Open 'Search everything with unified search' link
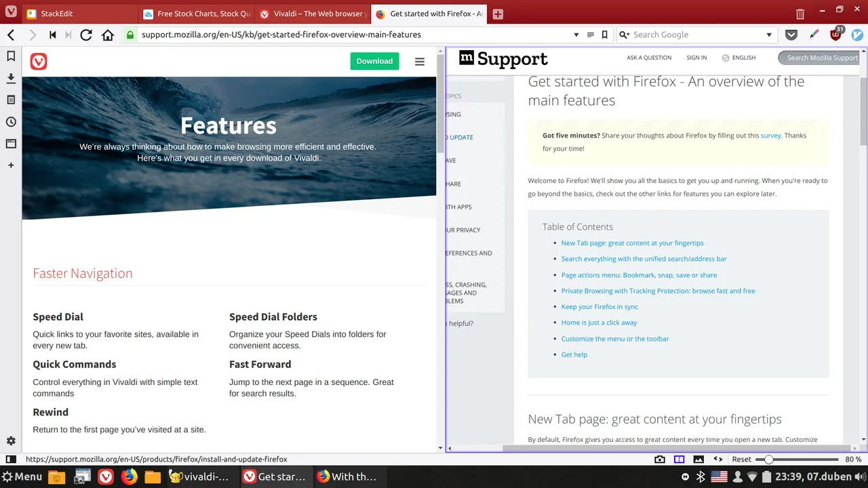Viewport: 868px width, 488px height. (x=644, y=259)
